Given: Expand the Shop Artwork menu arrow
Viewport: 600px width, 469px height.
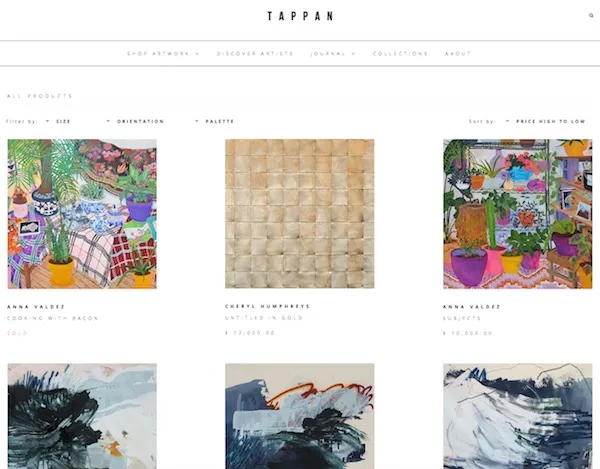Looking at the screenshot, I should (x=197, y=54).
